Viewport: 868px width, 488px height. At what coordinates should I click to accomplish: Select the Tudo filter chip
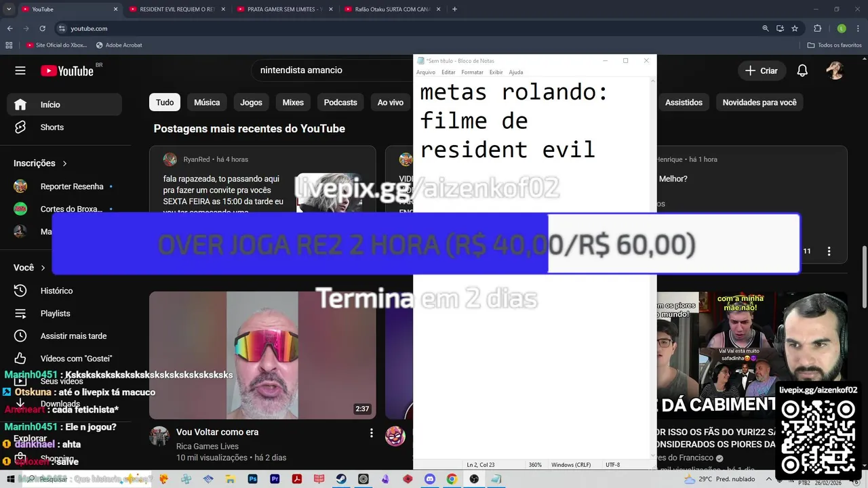(165, 102)
